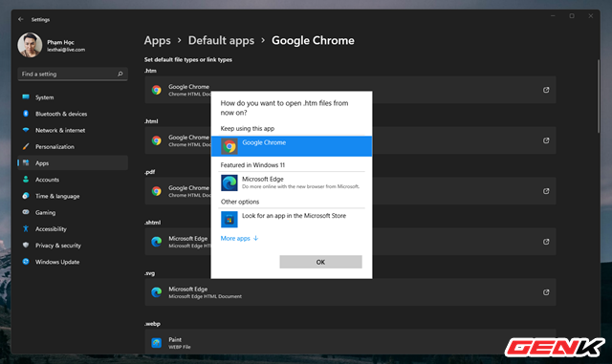The height and width of the screenshot is (364, 612).
Task: Go to Default apps breadcrumb
Action: [x=221, y=40]
